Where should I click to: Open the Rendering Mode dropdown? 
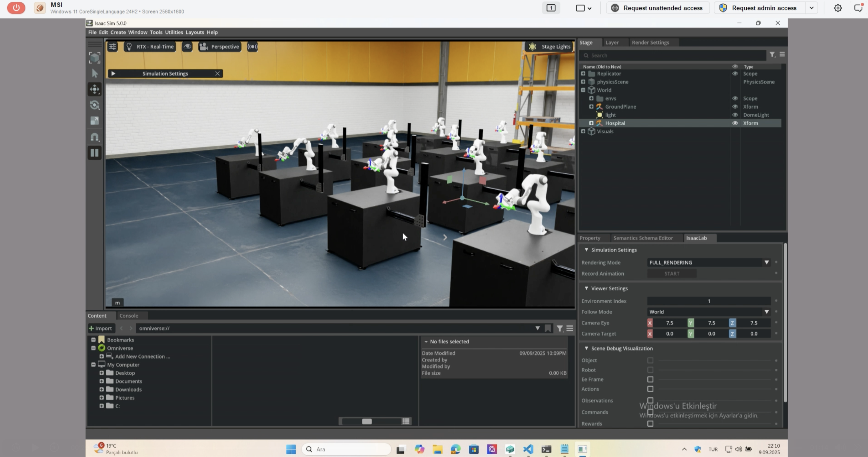pyautogui.click(x=708, y=263)
